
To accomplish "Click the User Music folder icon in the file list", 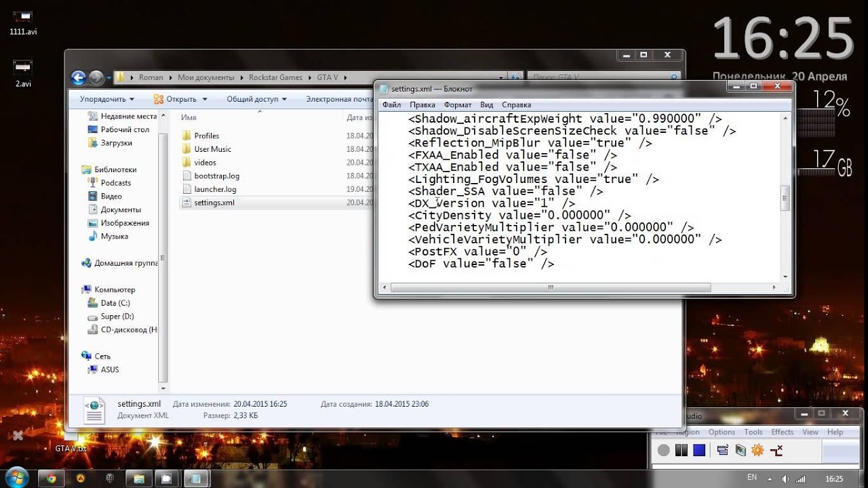I will (187, 149).
